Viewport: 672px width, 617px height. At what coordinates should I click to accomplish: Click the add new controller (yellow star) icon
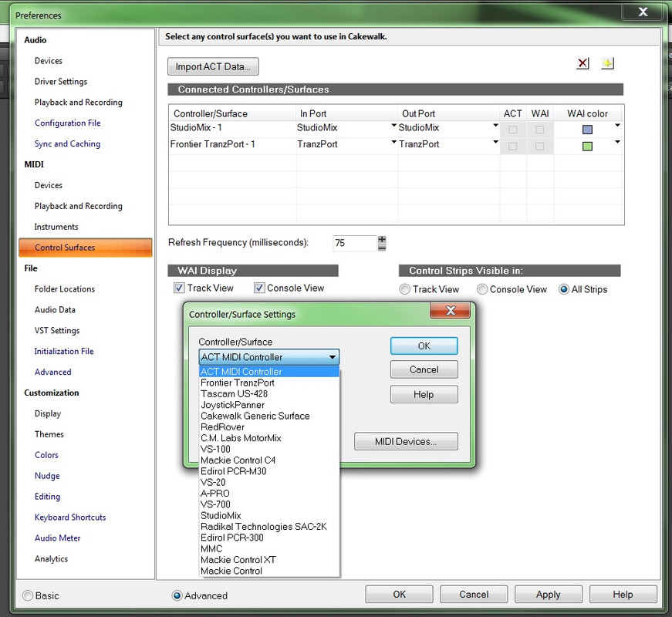607,63
